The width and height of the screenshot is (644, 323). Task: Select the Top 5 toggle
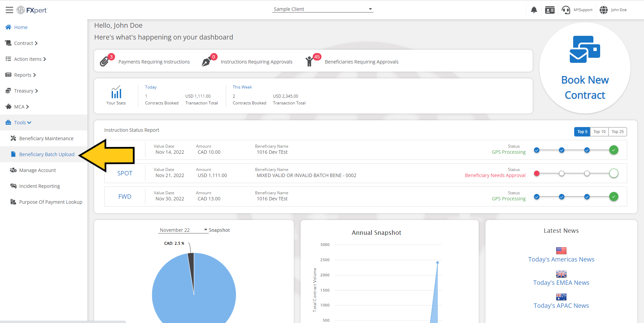pyautogui.click(x=582, y=132)
